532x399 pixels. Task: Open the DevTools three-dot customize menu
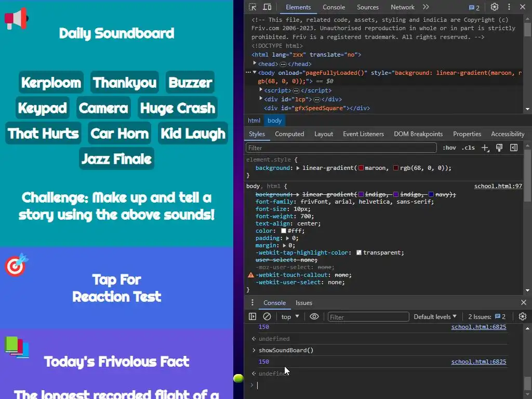tap(509, 7)
